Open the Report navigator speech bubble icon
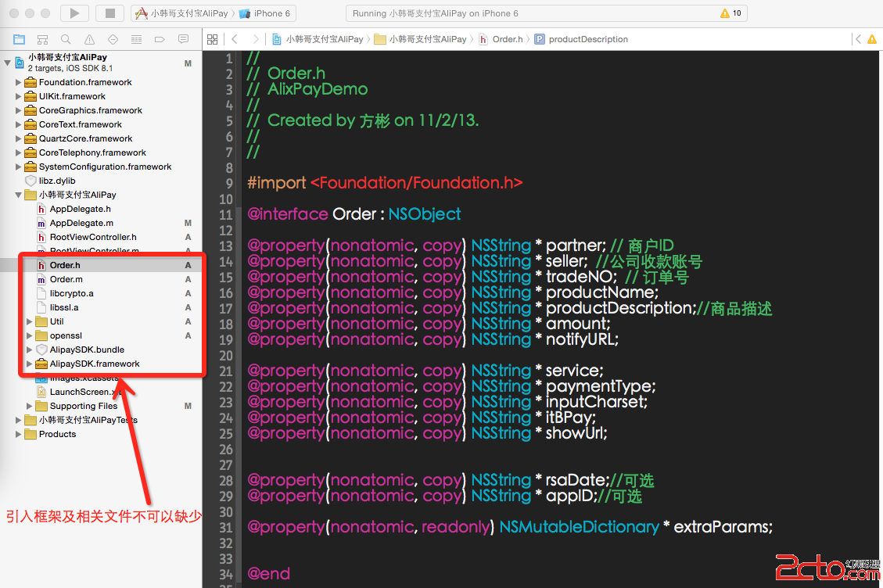This screenshot has width=883, height=588. point(183,39)
